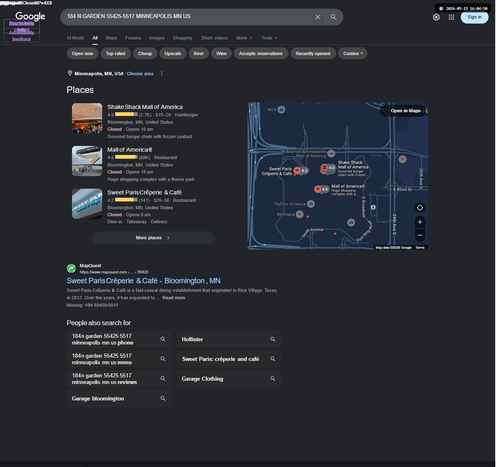This screenshot has height=467, width=500.
Task: Open Sweet Paris Crêperie & Café place listing
Action: pos(144,192)
